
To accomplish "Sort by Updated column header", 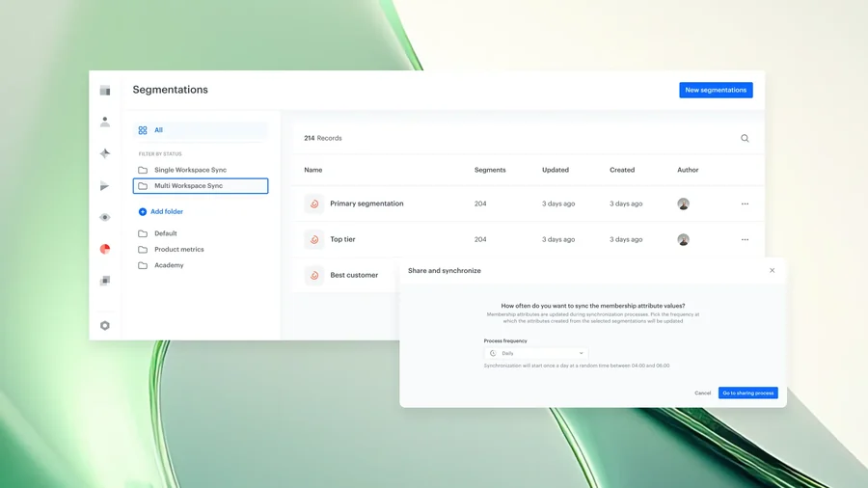I will point(556,170).
